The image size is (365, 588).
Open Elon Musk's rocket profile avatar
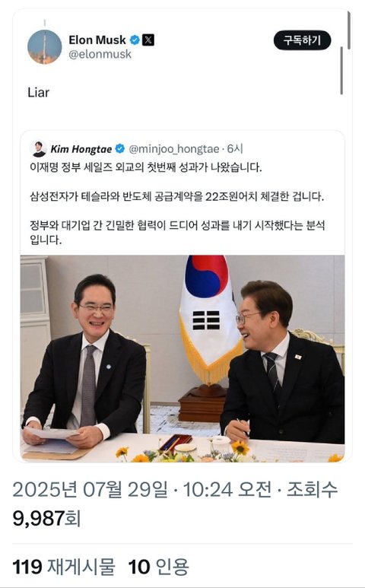click(x=45, y=46)
